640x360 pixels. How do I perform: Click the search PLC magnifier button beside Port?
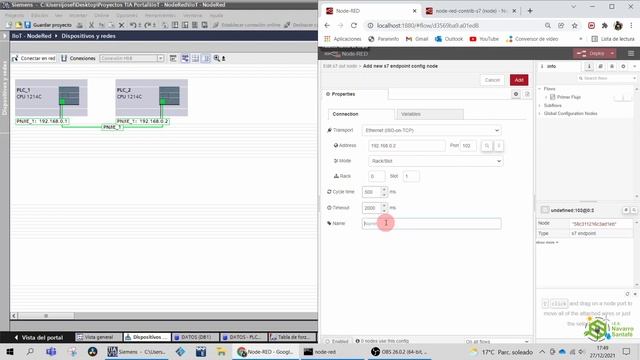click(x=487, y=146)
